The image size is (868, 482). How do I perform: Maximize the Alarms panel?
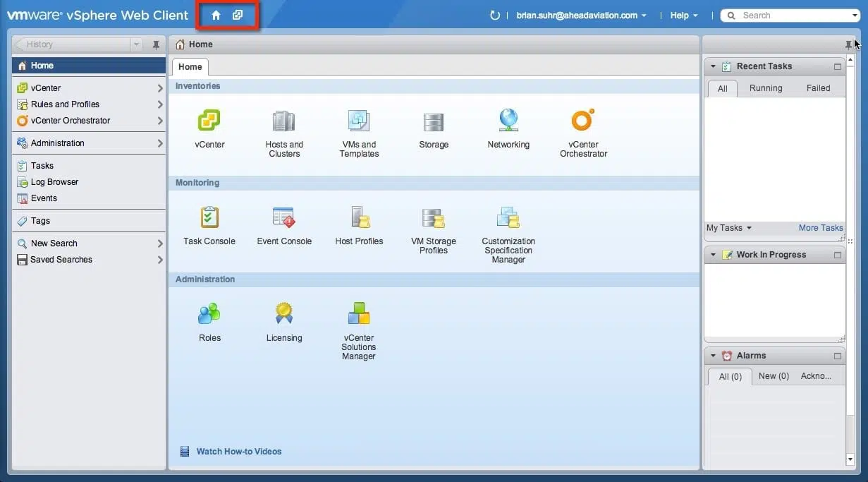(838, 356)
